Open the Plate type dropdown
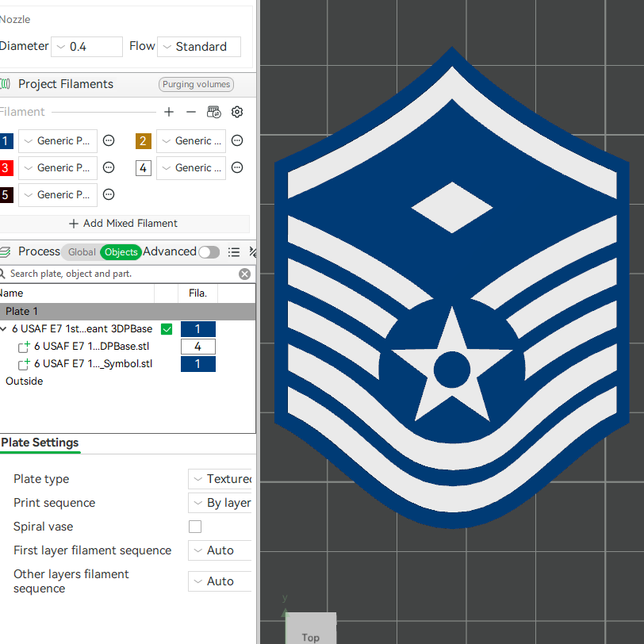The width and height of the screenshot is (644, 644). (x=220, y=479)
